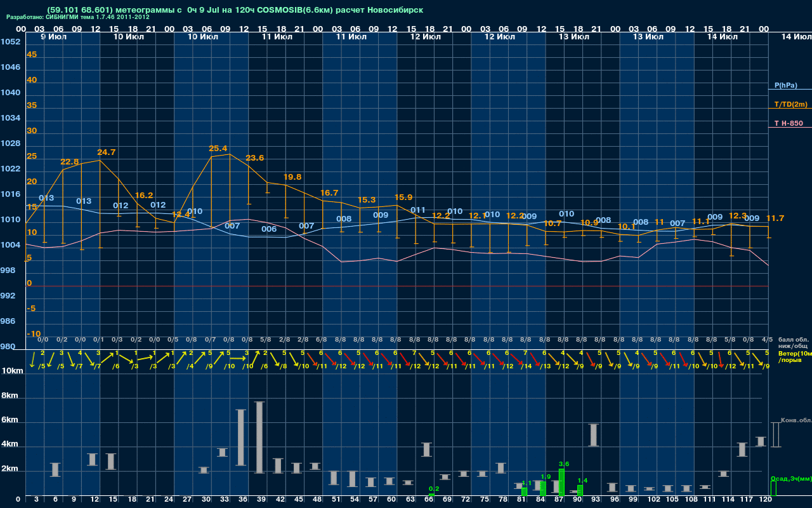Select the P(hPa) legend label
This screenshot has width=812, height=508.
[786, 85]
